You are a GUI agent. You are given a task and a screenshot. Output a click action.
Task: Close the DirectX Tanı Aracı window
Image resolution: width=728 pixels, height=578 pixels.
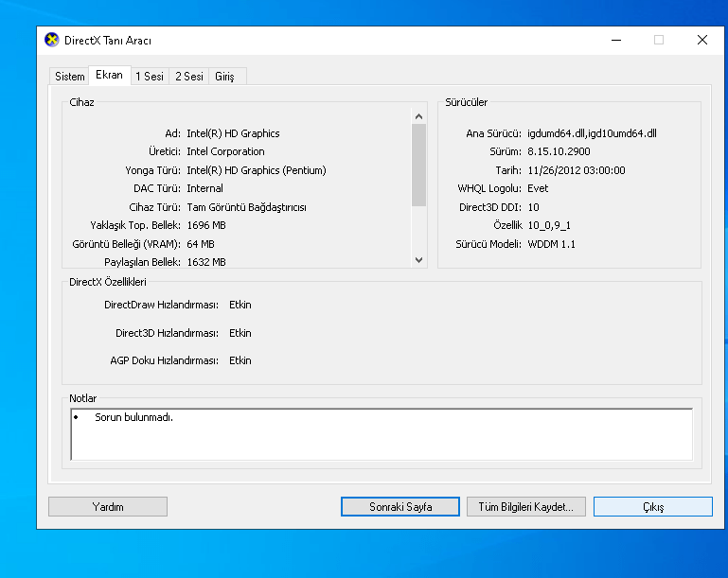click(702, 41)
